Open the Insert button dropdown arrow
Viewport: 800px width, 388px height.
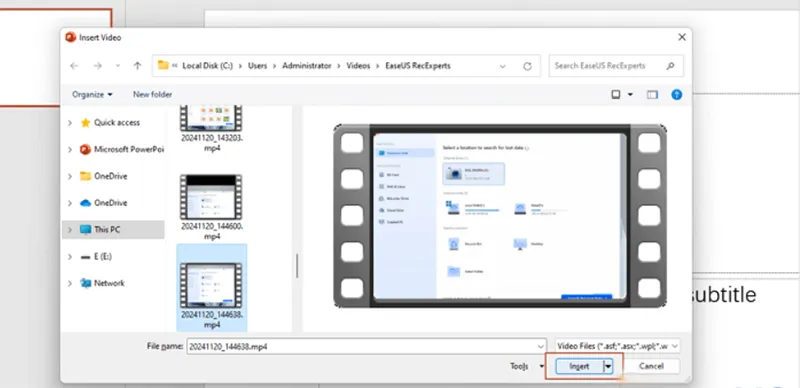tap(608, 366)
